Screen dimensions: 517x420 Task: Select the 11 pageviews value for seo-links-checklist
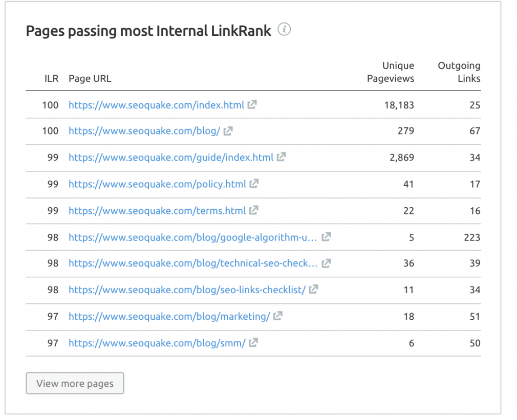point(408,290)
